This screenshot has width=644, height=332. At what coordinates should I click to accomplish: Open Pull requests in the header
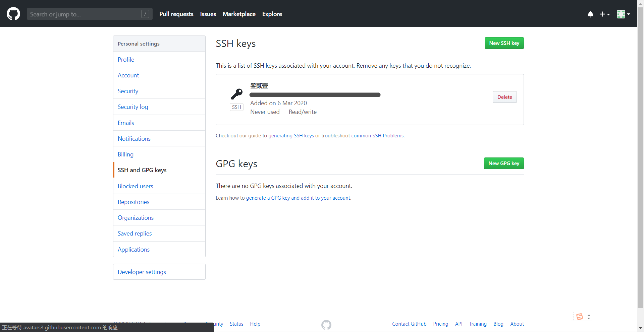(176, 14)
